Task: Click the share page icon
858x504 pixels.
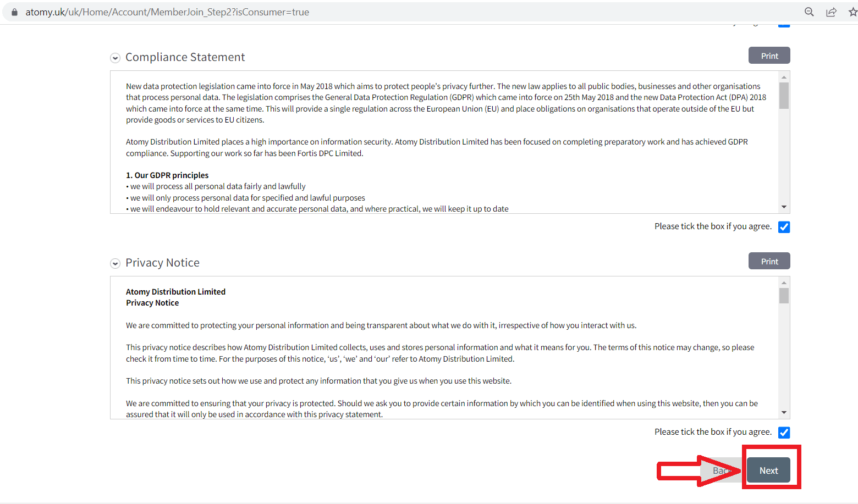Action: pos(831,12)
